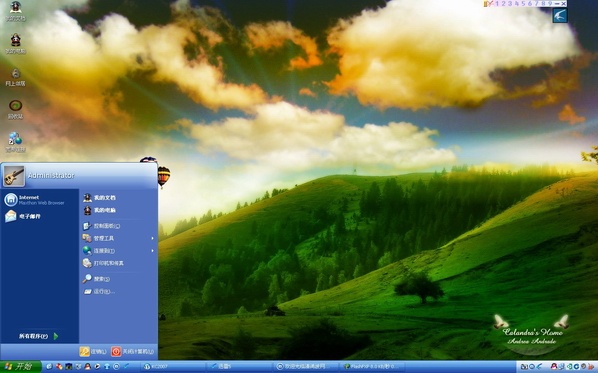Click the blue bird widget icon at top right

click(560, 16)
